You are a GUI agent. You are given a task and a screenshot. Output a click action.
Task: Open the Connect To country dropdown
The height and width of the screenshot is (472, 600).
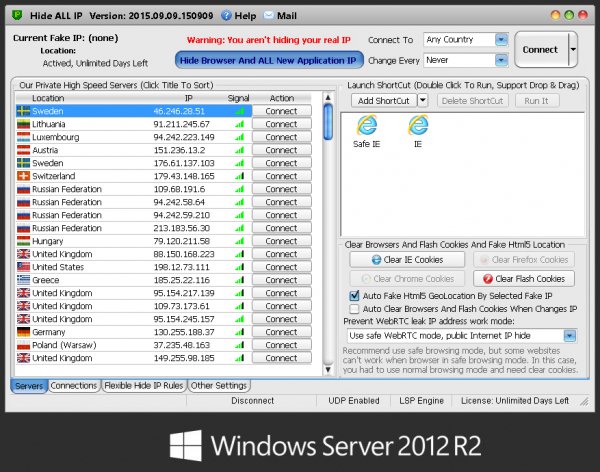tap(501, 39)
